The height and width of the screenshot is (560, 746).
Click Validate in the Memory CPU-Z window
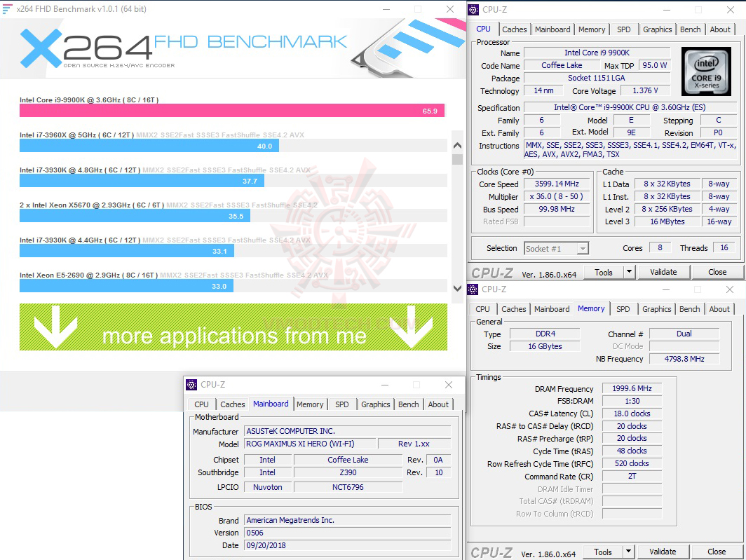click(x=663, y=552)
